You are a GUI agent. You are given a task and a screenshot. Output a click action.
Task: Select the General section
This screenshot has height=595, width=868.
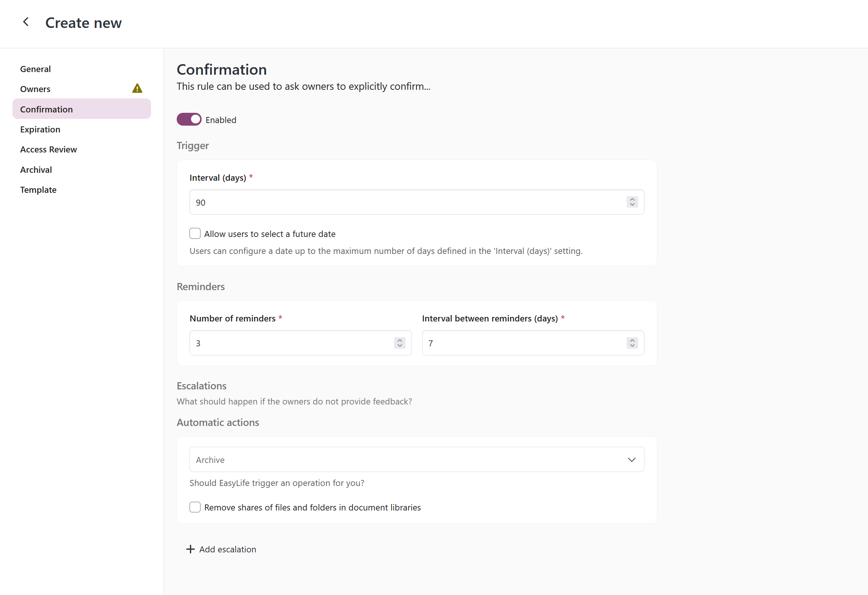(x=35, y=69)
